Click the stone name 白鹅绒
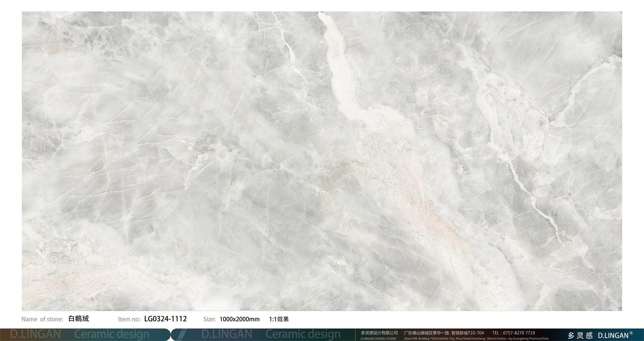644x341 pixels. click(78, 319)
